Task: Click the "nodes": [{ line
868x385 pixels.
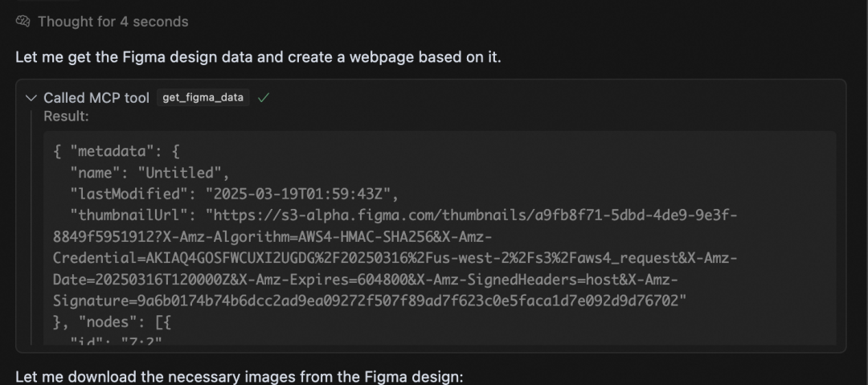Action: 113,322
